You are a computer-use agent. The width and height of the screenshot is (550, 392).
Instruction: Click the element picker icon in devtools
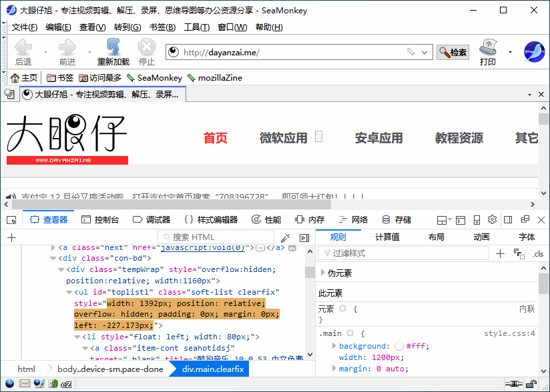[x=11, y=220]
